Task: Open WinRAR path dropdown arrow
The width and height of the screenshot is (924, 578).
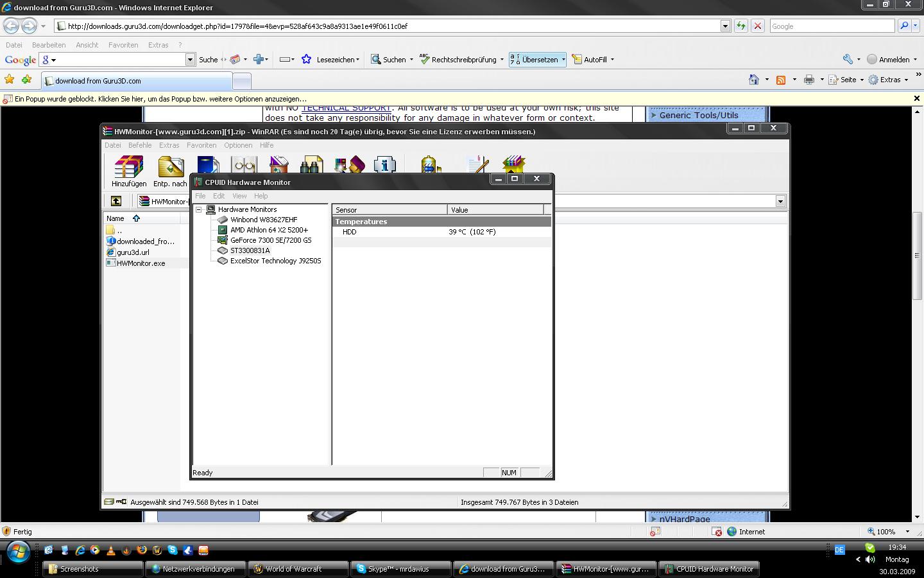Action: coord(780,202)
